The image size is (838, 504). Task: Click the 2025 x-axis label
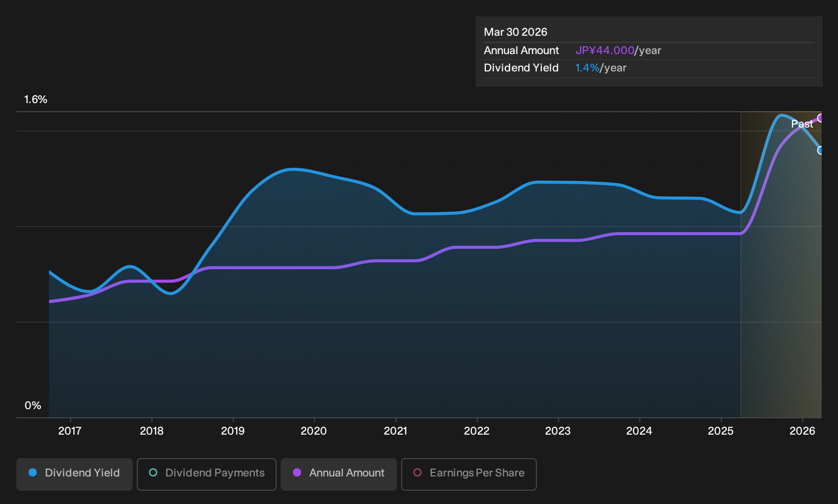tap(721, 431)
